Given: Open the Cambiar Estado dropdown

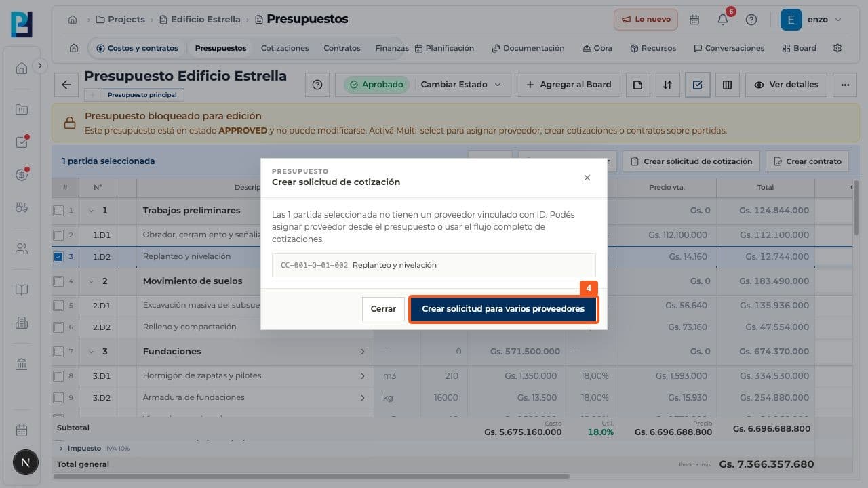Looking at the screenshot, I should 460,85.
